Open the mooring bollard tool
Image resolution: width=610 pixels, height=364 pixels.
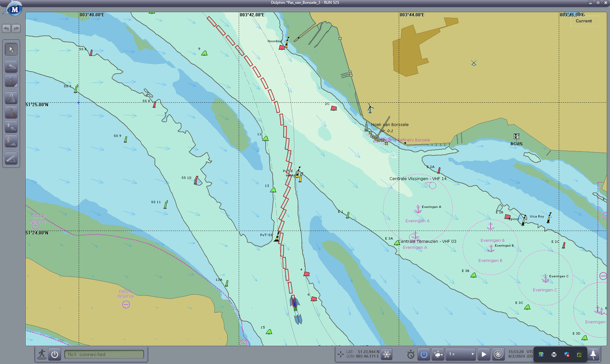(11, 81)
